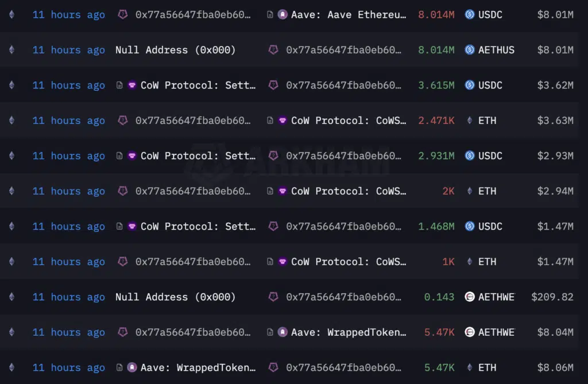Click the contract document icon beside 'Aave: WrappedToken...' sender
The height and width of the screenshot is (384, 588).
[119, 367]
